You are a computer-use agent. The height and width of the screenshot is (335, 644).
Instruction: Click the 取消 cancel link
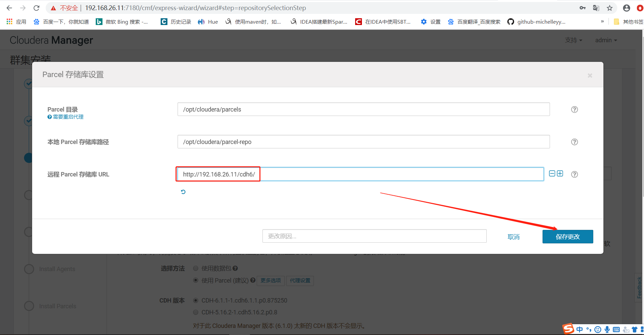[x=513, y=237]
